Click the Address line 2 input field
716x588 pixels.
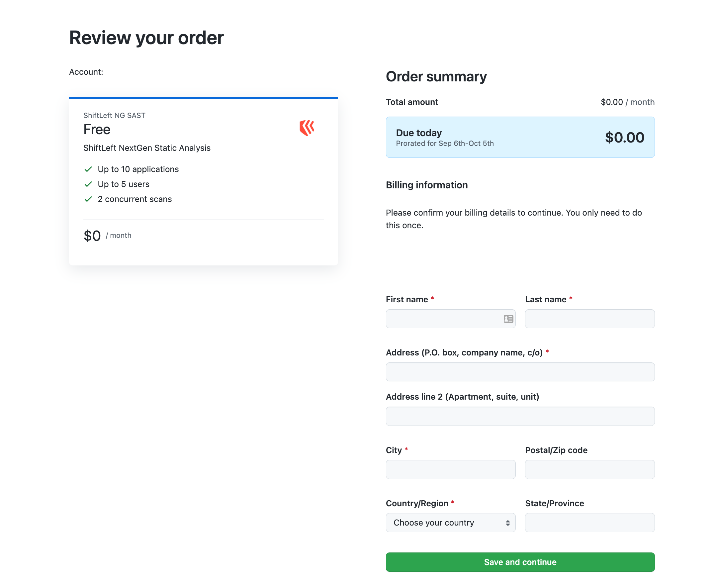520,416
